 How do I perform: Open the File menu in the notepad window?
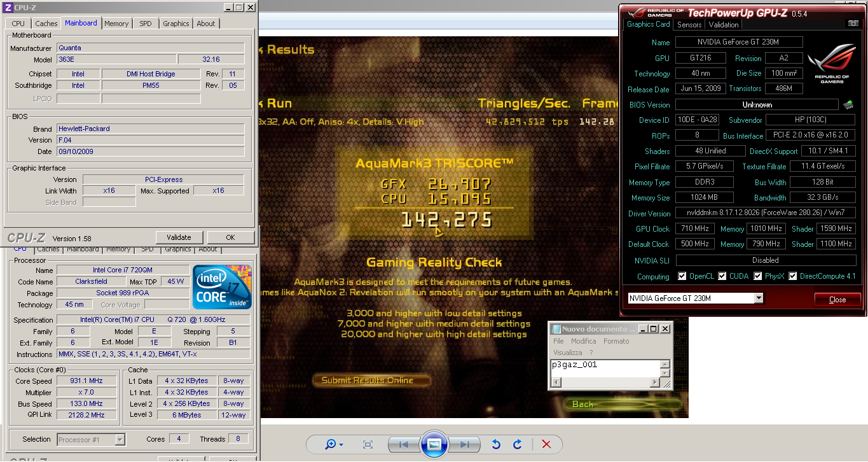558,341
